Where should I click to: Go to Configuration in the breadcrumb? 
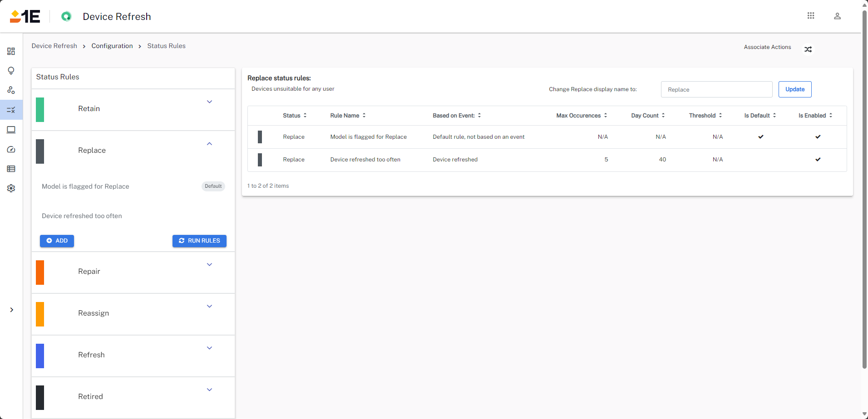pyautogui.click(x=112, y=46)
